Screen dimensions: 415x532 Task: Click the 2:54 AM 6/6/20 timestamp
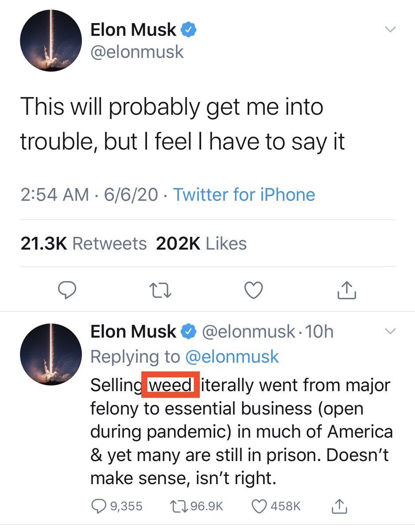(89, 195)
